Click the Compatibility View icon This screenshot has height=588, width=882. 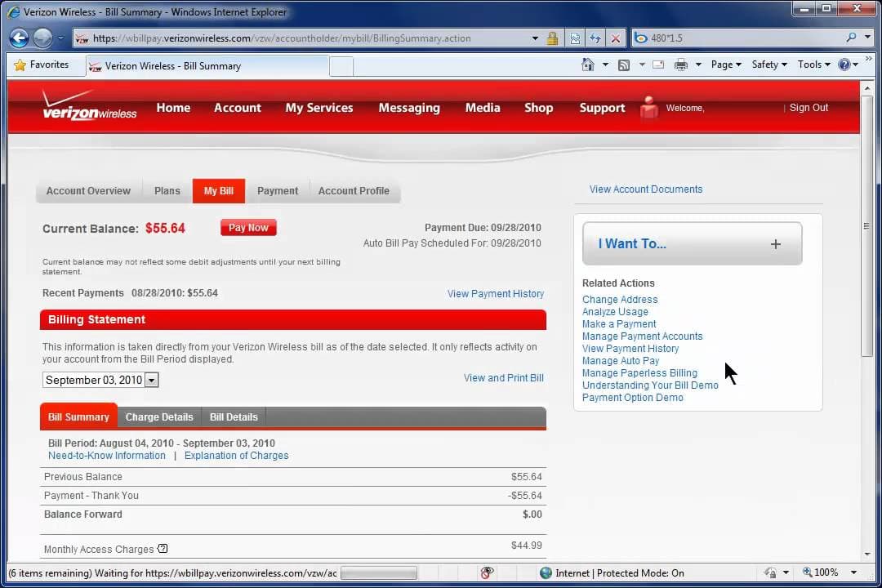coord(575,38)
